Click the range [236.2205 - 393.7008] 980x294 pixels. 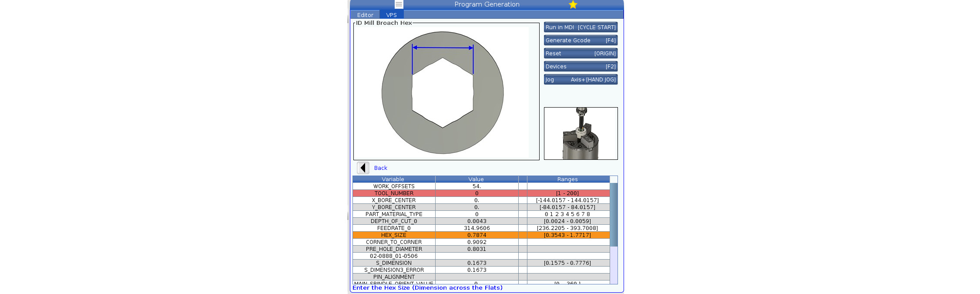tap(567, 228)
